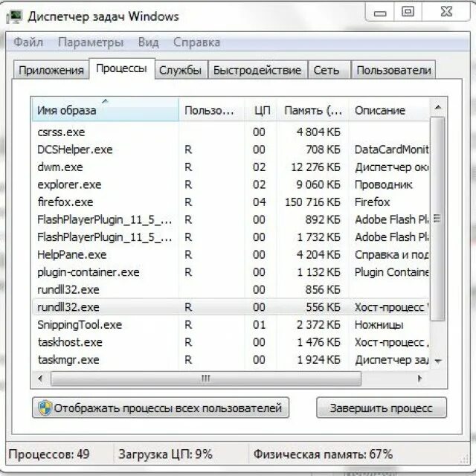Image resolution: width=476 pixels, height=476 pixels.
Task: Click the 2 372 КБ memory value
Action: pyautogui.click(x=318, y=325)
